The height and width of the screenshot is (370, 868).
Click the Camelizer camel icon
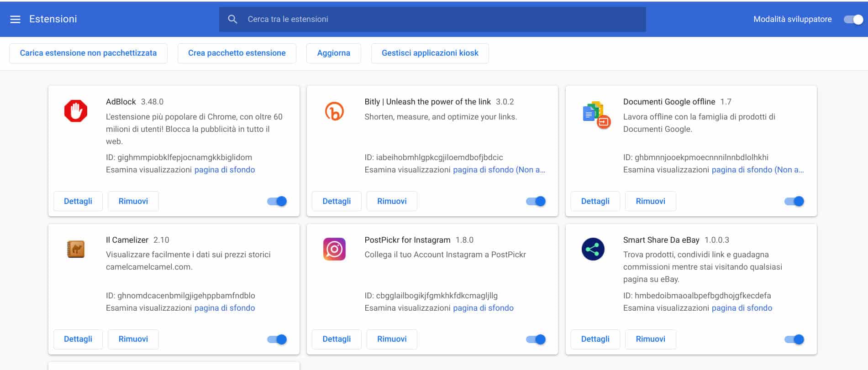(x=76, y=249)
